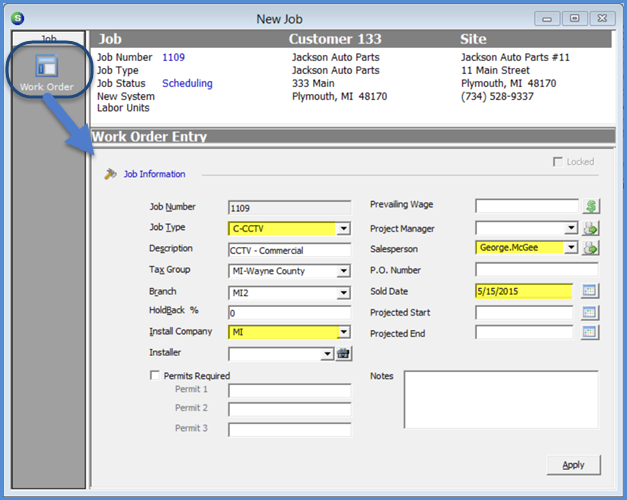Expand the Project Manager dropdown
The height and width of the screenshot is (500, 627).
click(571, 228)
